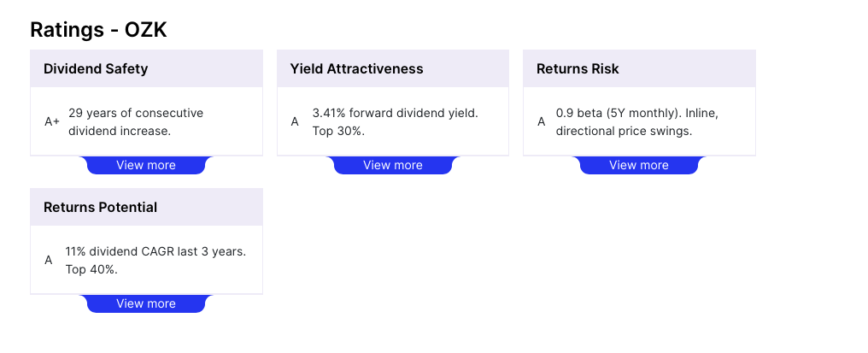Select the "Top 40%" ranking text

click(91, 270)
